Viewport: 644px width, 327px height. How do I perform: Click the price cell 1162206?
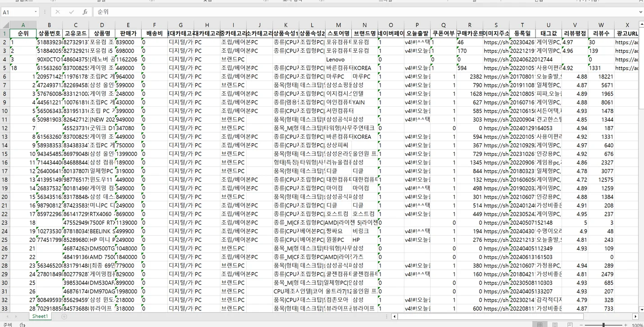click(128, 59)
